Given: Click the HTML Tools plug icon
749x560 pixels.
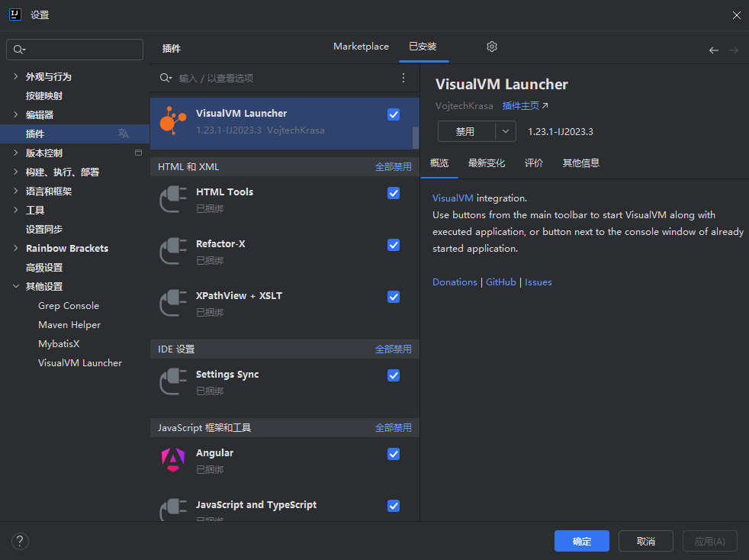Looking at the screenshot, I should (x=173, y=199).
